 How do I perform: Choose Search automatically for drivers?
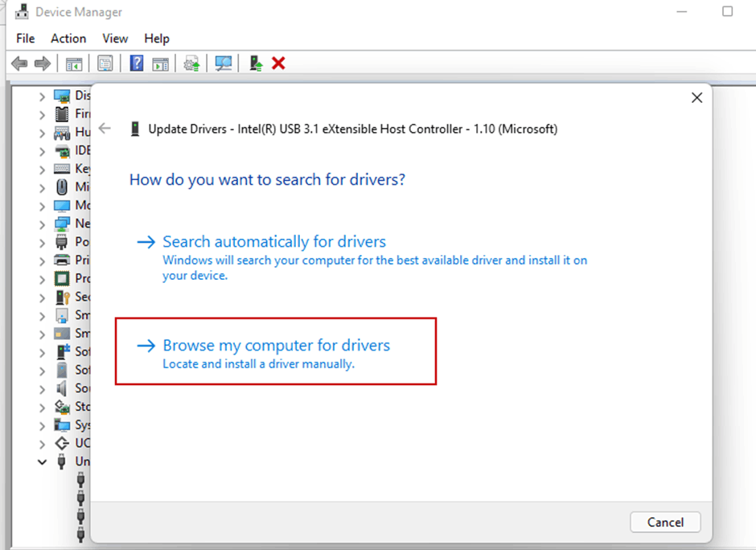tap(274, 241)
